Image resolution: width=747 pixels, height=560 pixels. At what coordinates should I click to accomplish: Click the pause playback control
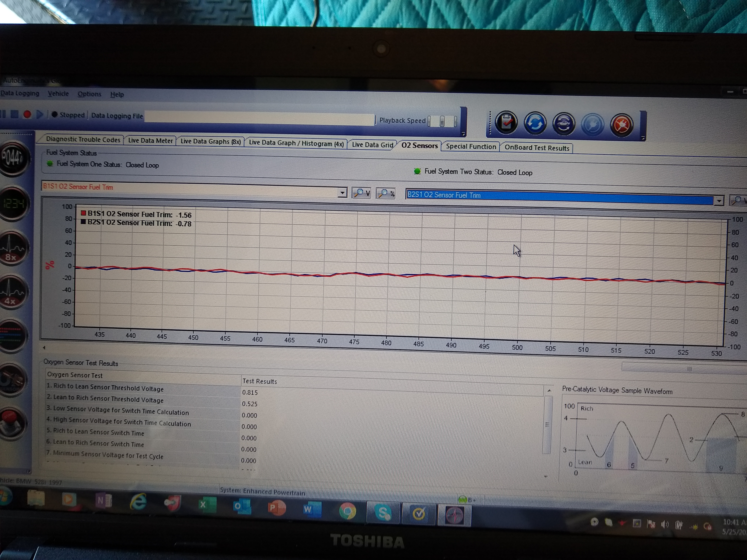click(3, 114)
